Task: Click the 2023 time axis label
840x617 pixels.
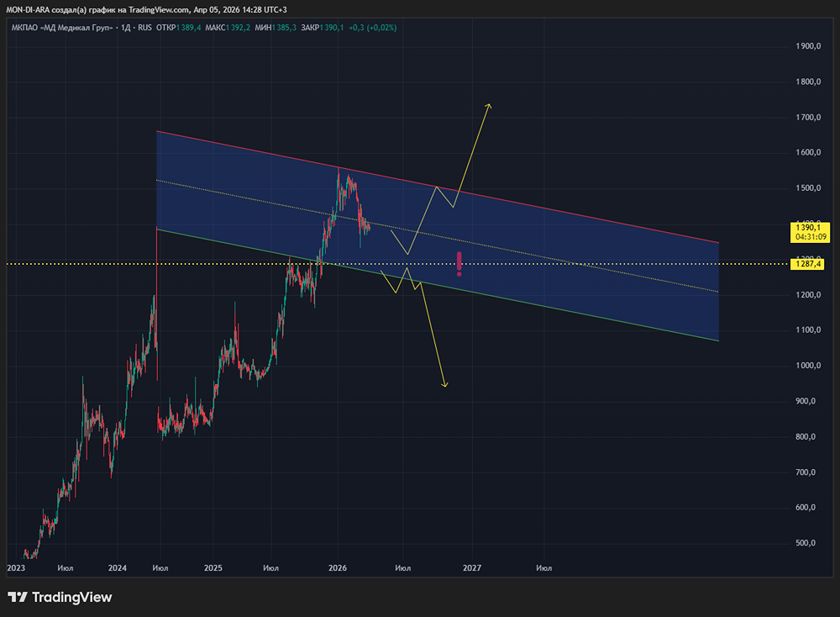Action: 15,567
